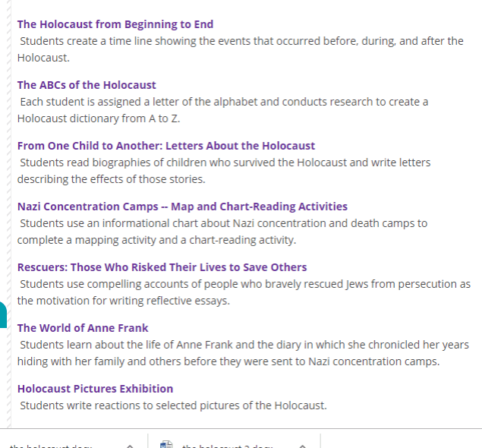Open 'The ABCs of the Holocaust' lesson

pyautogui.click(x=87, y=85)
